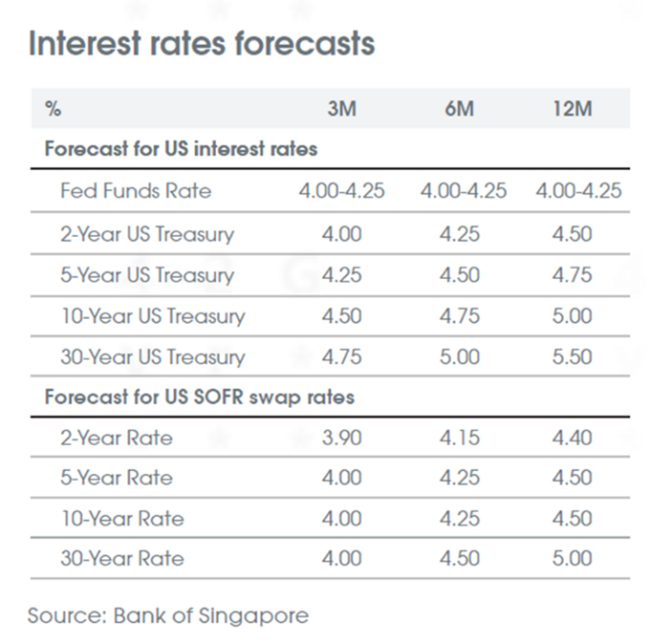
Task: Click the Forecast for US SOFR swap rates heading
Action: pyautogui.click(x=199, y=397)
